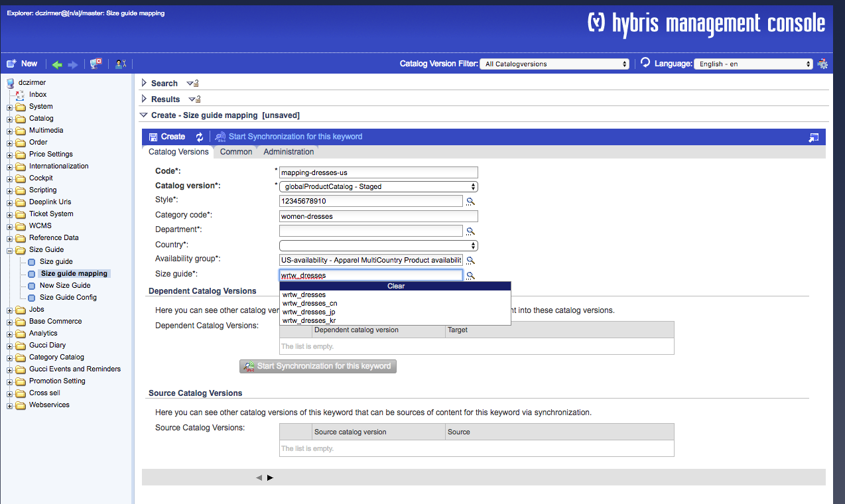Click the Size guide input field
The image size is (845, 504).
(x=371, y=275)
